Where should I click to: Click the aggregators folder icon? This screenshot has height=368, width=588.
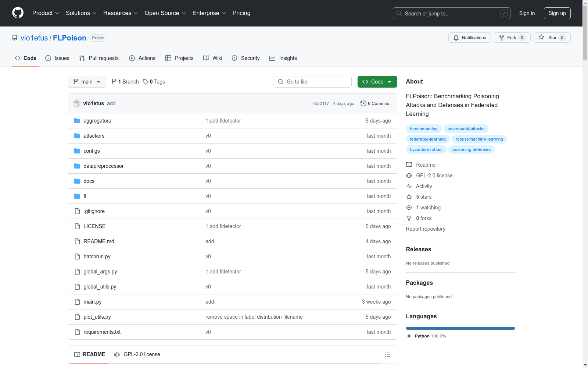coord(77,121)
